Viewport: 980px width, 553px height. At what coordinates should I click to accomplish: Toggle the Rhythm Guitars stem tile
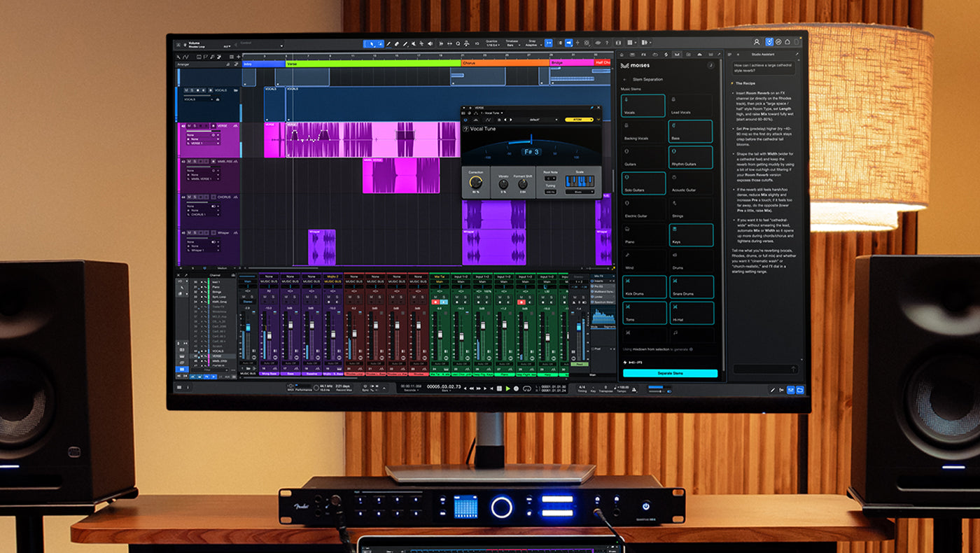point(690,157)
